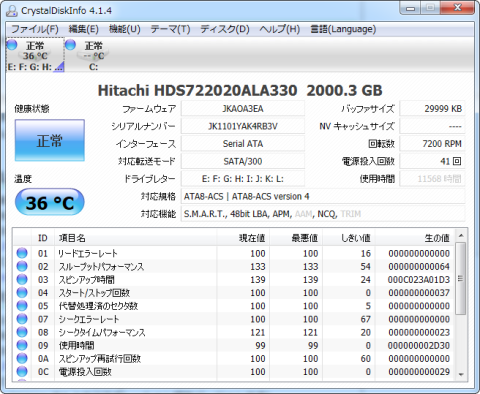
Task: Click the transfer mode field SATA/300
Action: click(x=243, y=161)
